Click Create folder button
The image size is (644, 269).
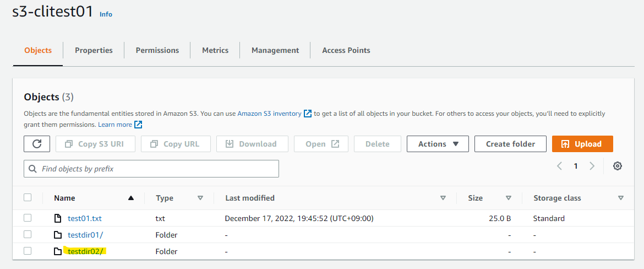[510, 144]
